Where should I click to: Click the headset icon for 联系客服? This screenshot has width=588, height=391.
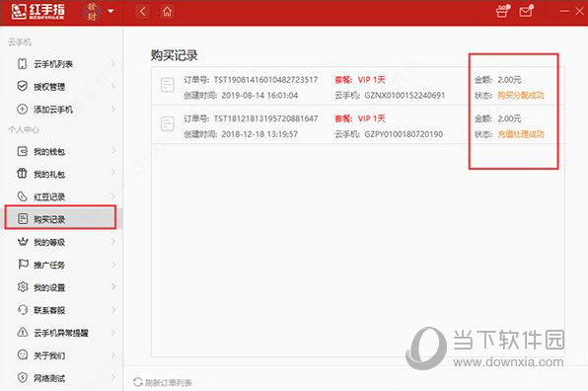tap(23, 310)
